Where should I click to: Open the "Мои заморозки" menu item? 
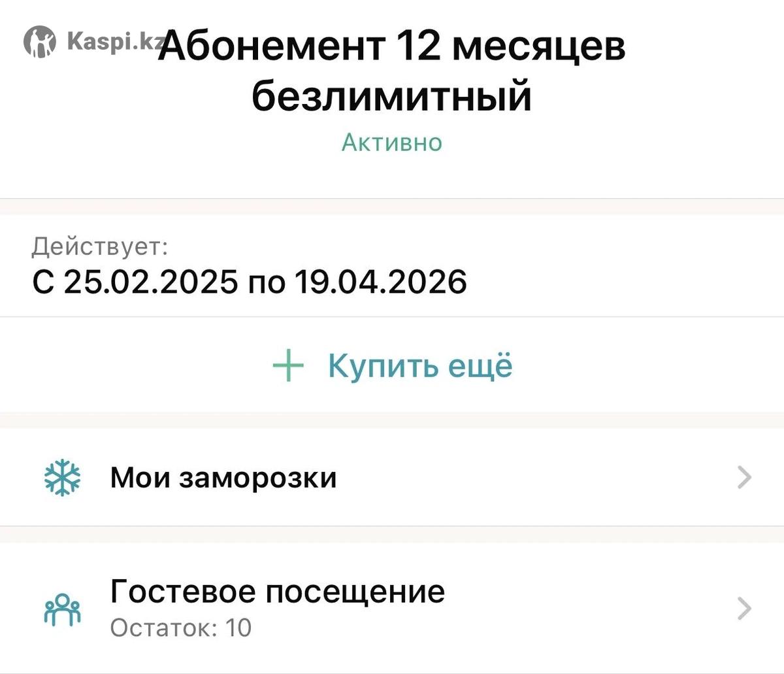[x=223, y=478]
